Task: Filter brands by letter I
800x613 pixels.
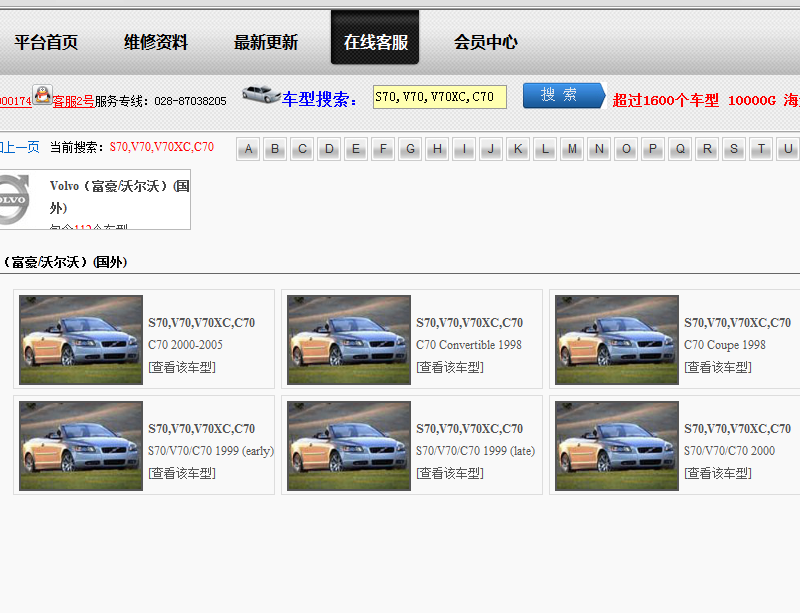Action: pos(464,149)
